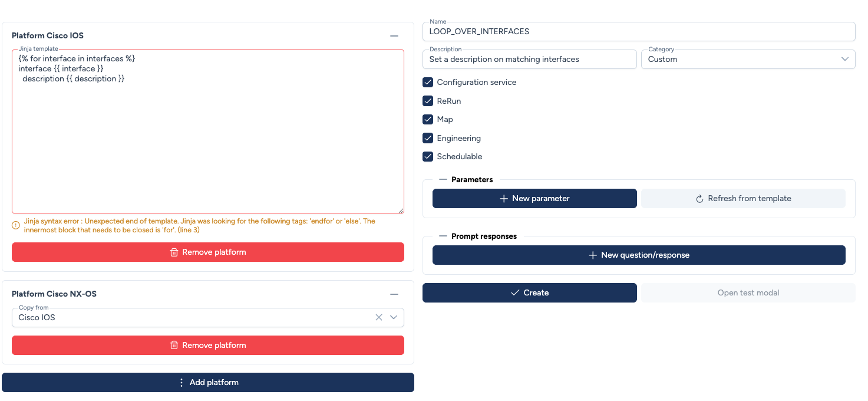Viewport: 868px width, 401px height.
Task: Click the Jinja syntax error warning icon
Action: [x=16, y=225]
